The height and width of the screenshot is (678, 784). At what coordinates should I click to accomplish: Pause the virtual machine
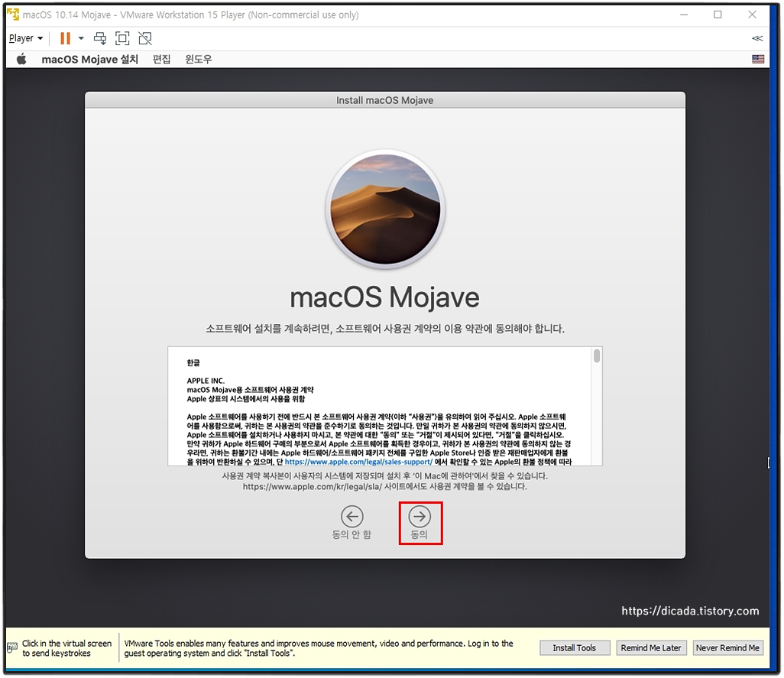[65, 38]
